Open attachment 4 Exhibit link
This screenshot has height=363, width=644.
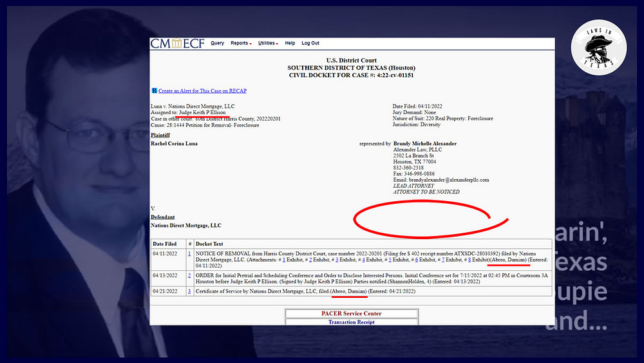coord(363,260)
